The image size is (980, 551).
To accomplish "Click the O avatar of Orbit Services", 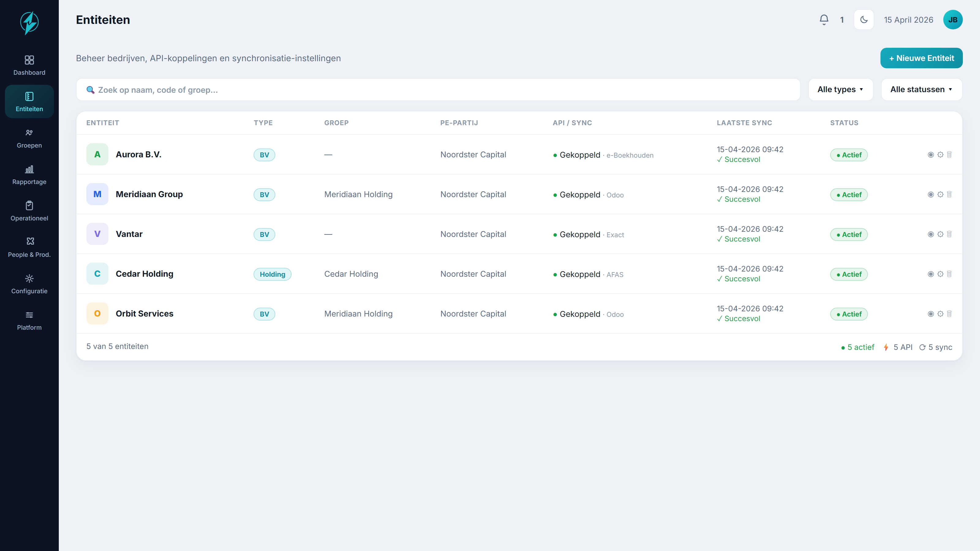I will click(x=97, y=313).
